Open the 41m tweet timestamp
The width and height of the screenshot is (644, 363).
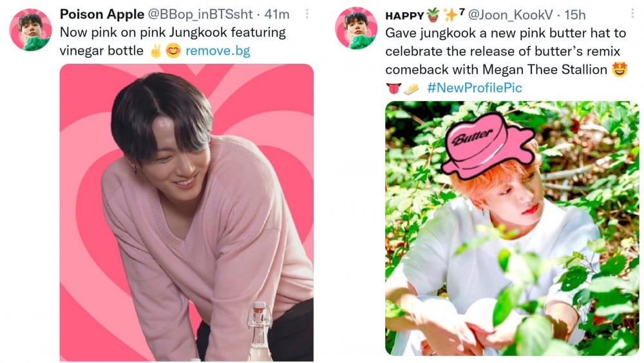tap(277, 14)
